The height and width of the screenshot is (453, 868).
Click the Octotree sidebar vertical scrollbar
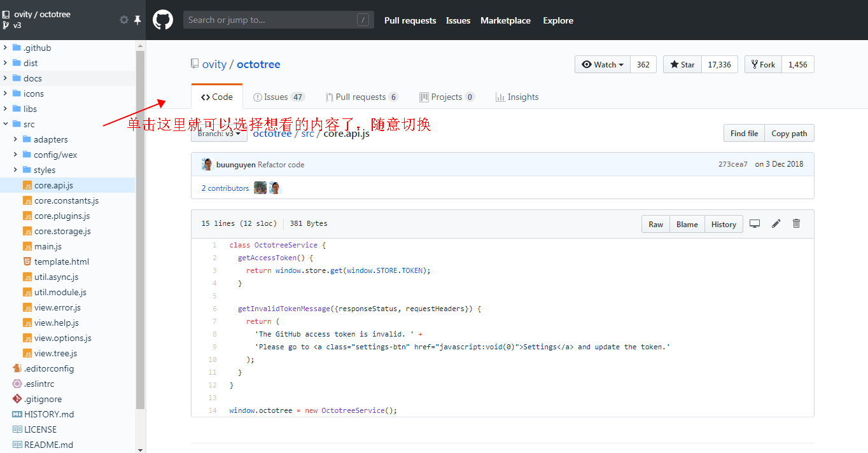pyautogui.click(x=140, y=229)
